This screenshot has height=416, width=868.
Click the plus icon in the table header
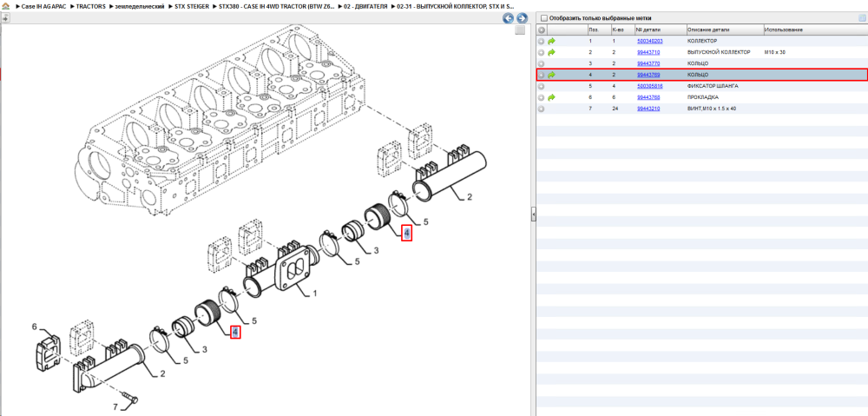click(x=542, y=30)
